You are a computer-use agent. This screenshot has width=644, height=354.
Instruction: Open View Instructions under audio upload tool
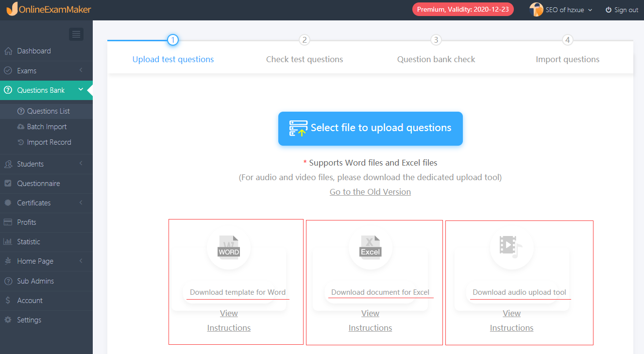coord(511,320)
